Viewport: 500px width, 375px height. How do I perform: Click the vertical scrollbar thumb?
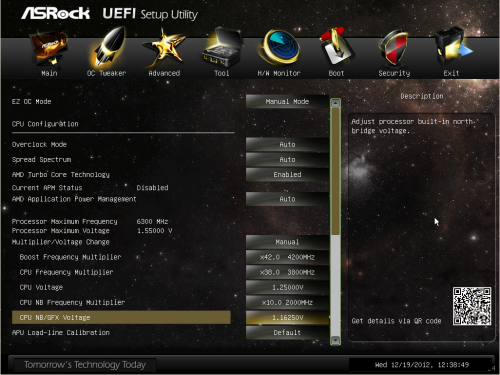[x=335, y=171]
